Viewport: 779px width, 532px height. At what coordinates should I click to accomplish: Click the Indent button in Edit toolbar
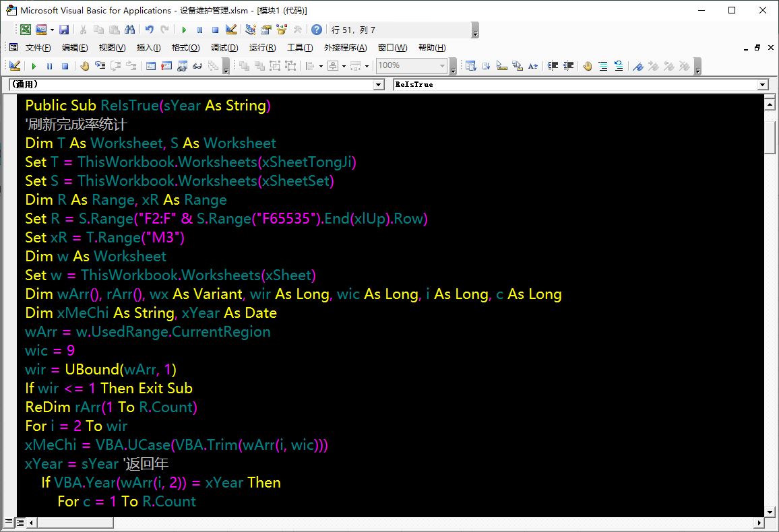tap(553, 66)
